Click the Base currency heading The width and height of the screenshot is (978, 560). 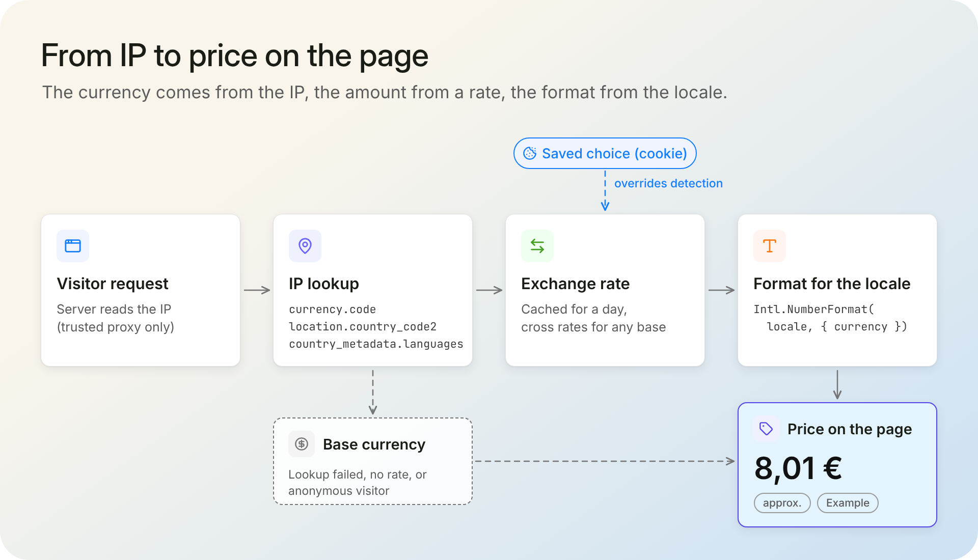point(374,444)
